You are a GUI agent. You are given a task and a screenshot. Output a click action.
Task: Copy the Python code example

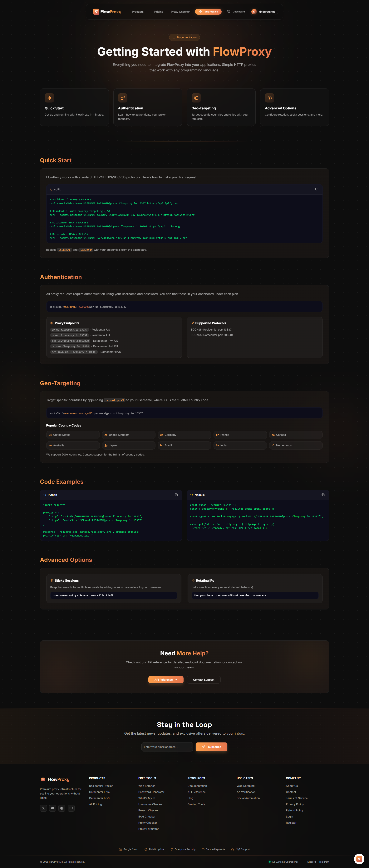(176, 495)
